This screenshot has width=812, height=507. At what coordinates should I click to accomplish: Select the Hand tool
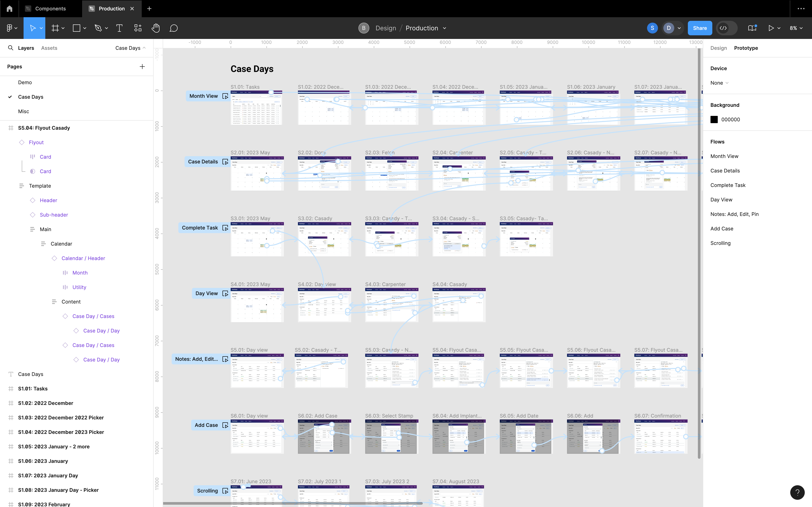click(x=155, y=28)
